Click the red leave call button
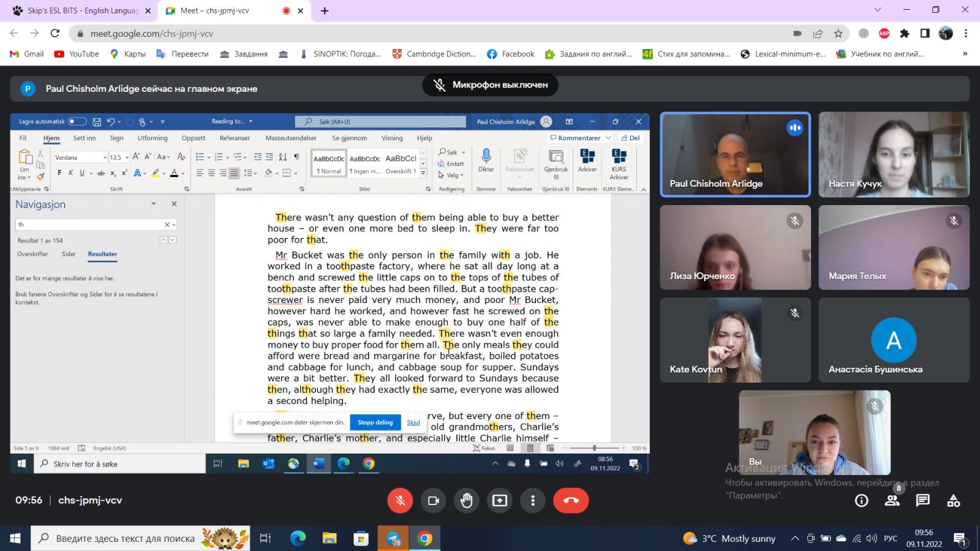This screenshot has height=551, width=980. click(x=570, y=501)
